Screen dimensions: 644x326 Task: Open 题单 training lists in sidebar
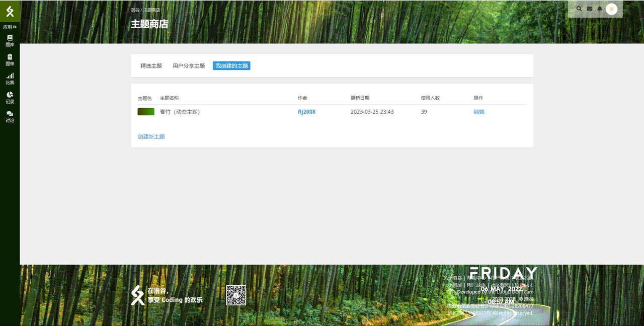(x=10, y=60)
